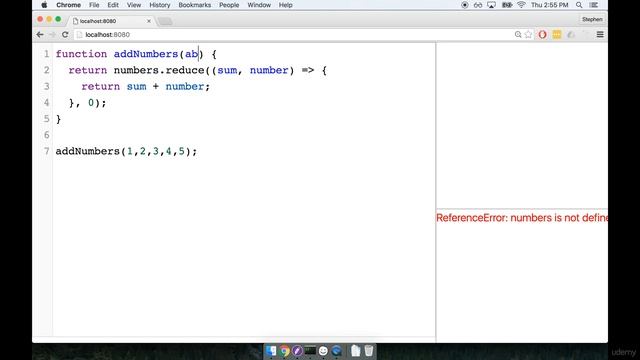
Task: Open the purple pen app in dock
Action: coord(297,351)
